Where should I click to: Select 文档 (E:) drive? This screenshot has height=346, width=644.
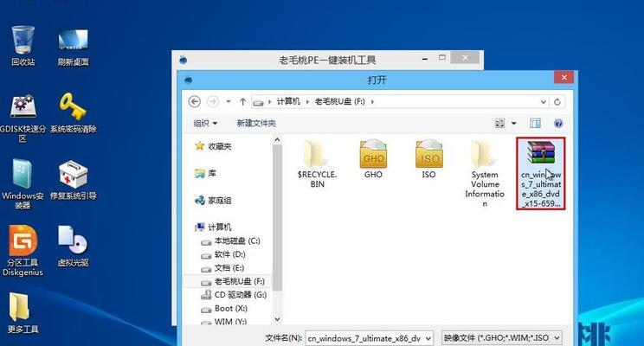point(222,268)
